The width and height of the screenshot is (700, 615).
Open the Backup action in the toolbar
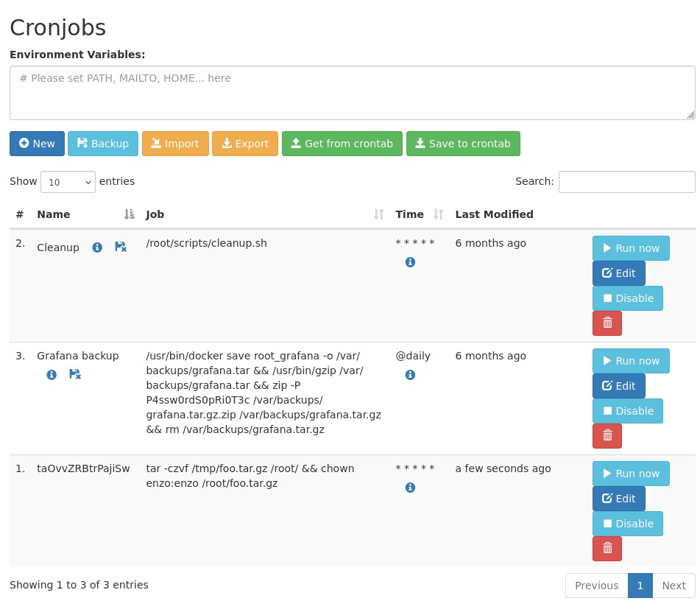click(x=102, y=144)
